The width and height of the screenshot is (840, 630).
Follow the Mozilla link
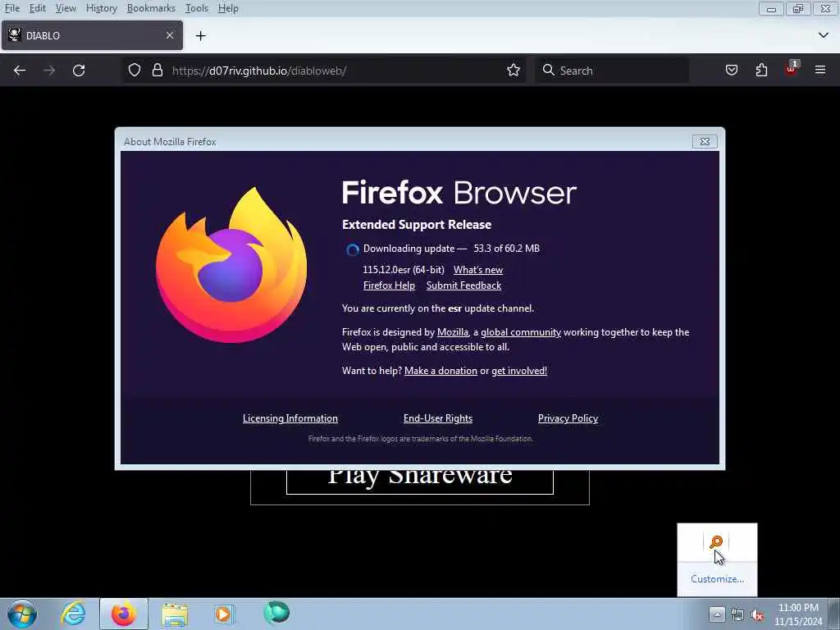click(453, 332)
